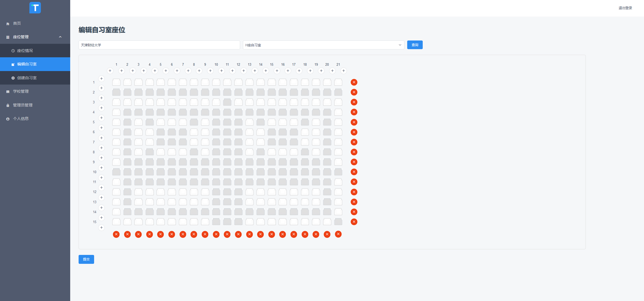Delete seat row 8 with red X

(354, 152)
